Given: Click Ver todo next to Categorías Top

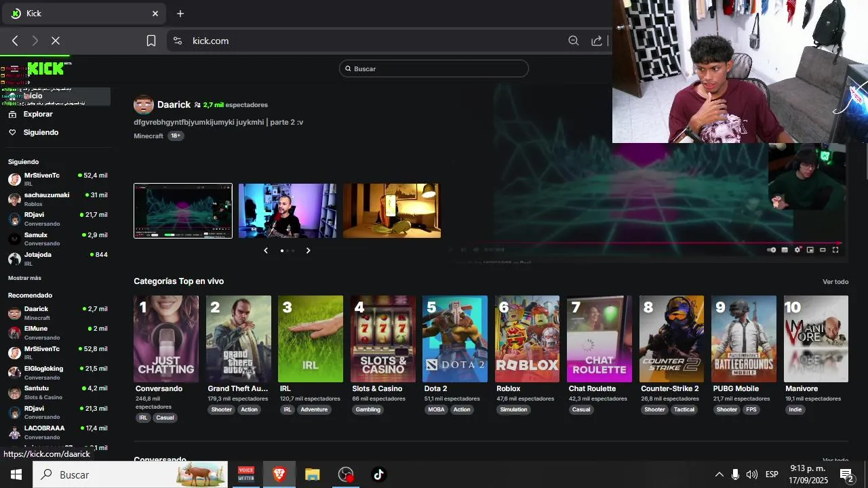Looking at the screenshot, I should pos(835,282).
